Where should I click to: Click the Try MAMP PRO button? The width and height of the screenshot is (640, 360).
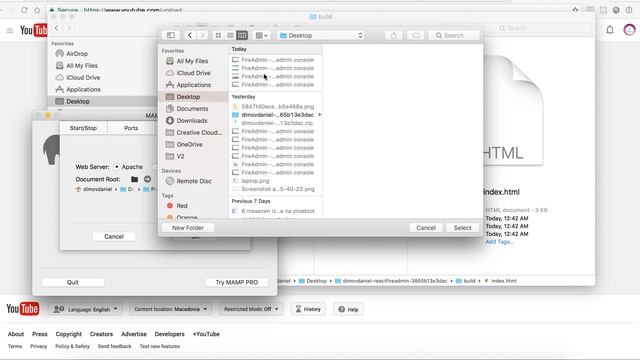click(237, 282)
